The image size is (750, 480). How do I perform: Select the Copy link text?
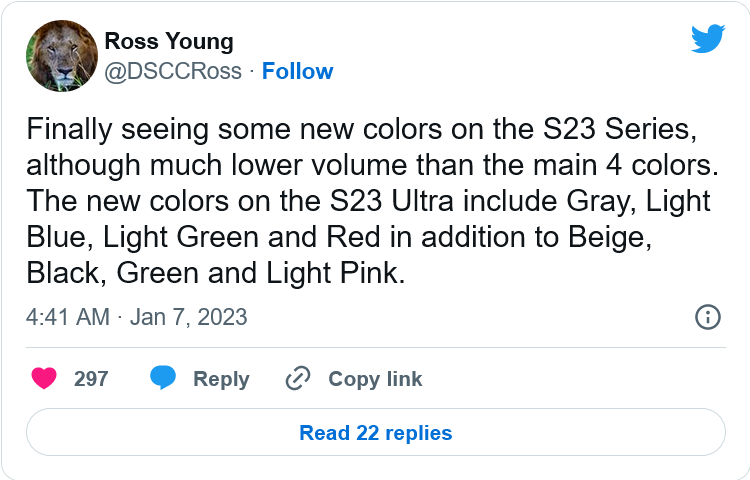[375, 379]
